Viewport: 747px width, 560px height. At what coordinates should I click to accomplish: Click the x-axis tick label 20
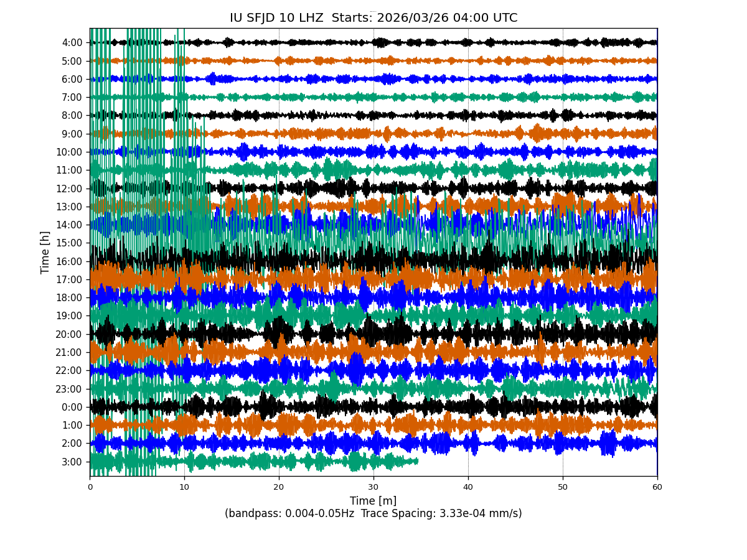coord(279,487)
